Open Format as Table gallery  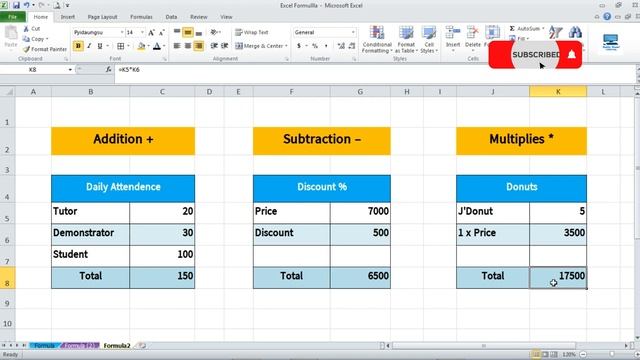coord(406,40)
